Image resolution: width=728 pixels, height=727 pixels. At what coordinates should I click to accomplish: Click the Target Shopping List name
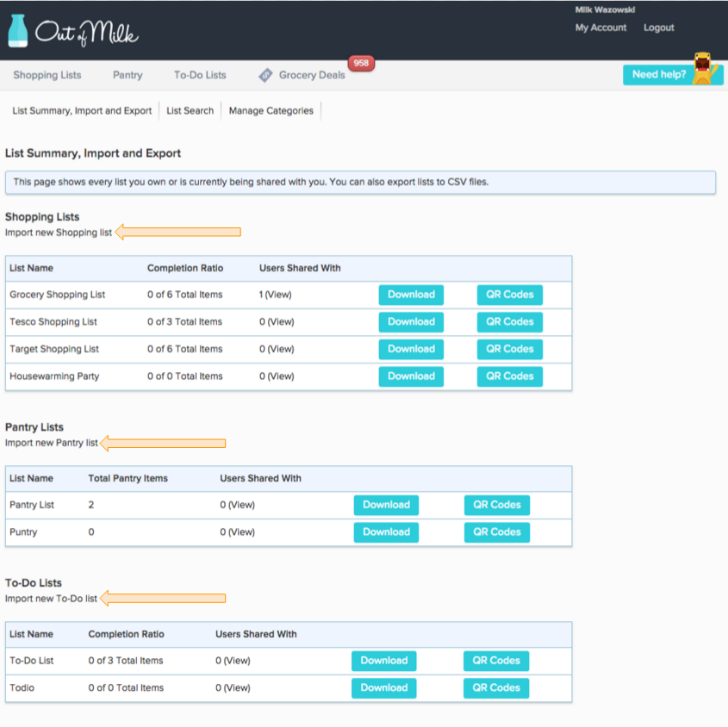pos(54,349)
